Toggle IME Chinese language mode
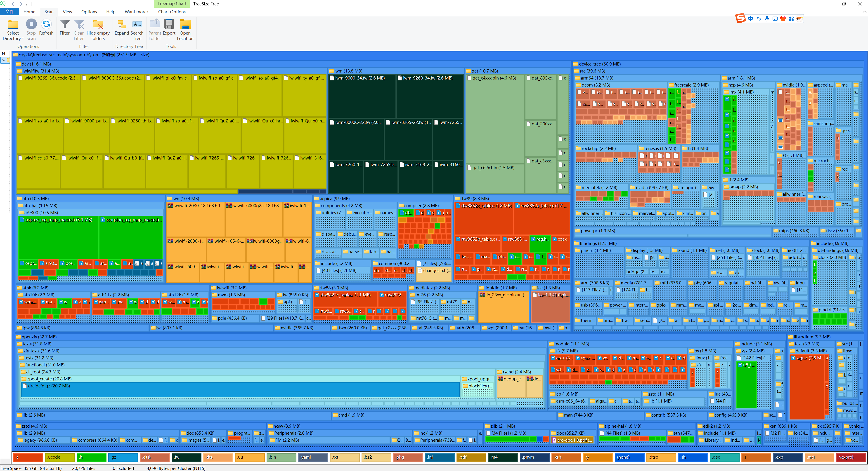This screenshot has width=868, height=471. click(x=750, y=19)
